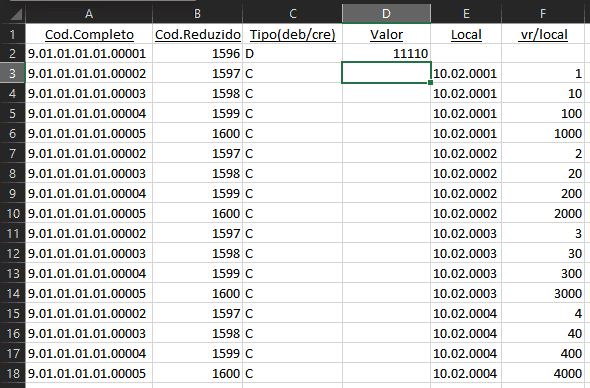Select vr/local cell with value 400
This screenshot has width=590, height=388.
(543, 353)
